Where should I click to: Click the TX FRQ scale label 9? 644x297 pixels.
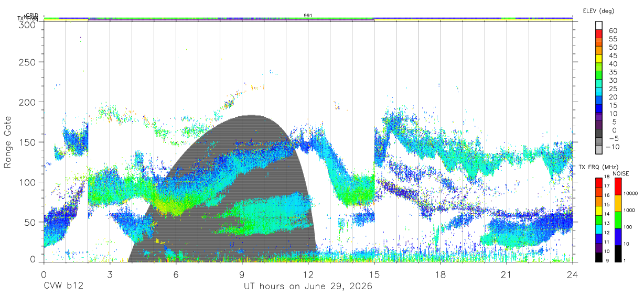coord(607,260)
